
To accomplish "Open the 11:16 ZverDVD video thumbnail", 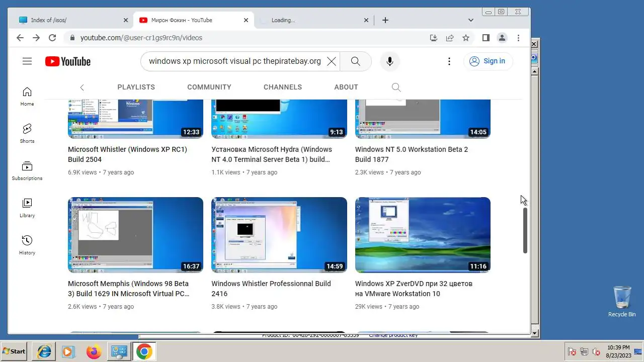I will click(423, 235).
